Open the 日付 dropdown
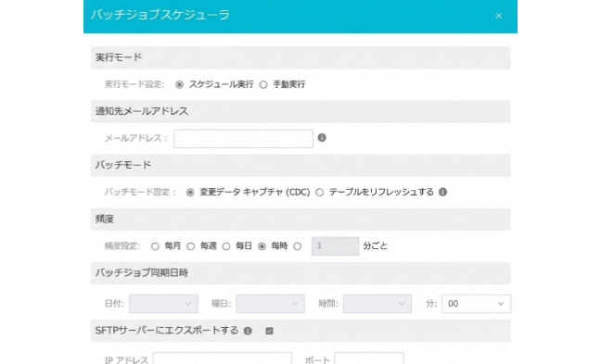 coord(163,304)
